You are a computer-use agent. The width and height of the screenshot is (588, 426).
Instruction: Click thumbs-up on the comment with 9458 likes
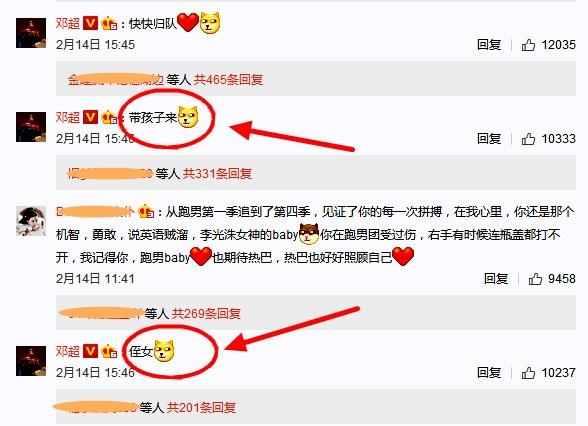pyautogui.click(x=535, y=279)
